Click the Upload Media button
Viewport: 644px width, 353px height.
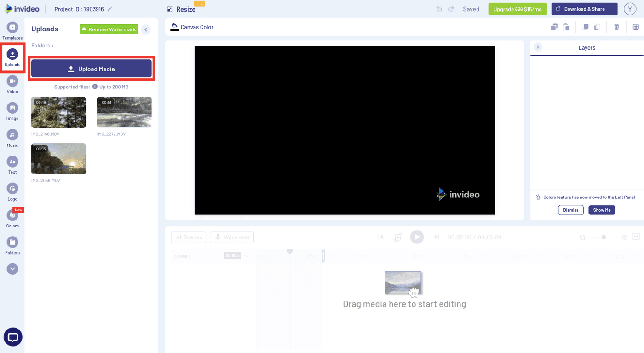[x=91, y=69]
